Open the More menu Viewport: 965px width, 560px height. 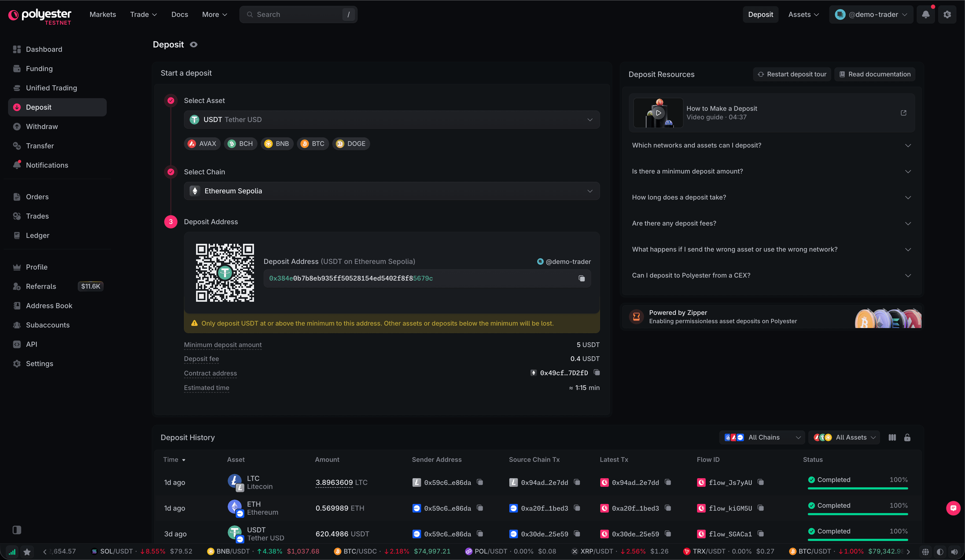pos(215,14)
